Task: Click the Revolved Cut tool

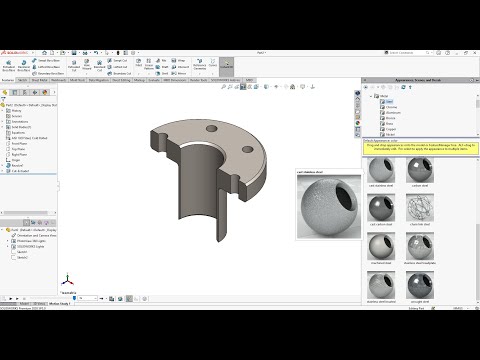Action: click(99, 65)
